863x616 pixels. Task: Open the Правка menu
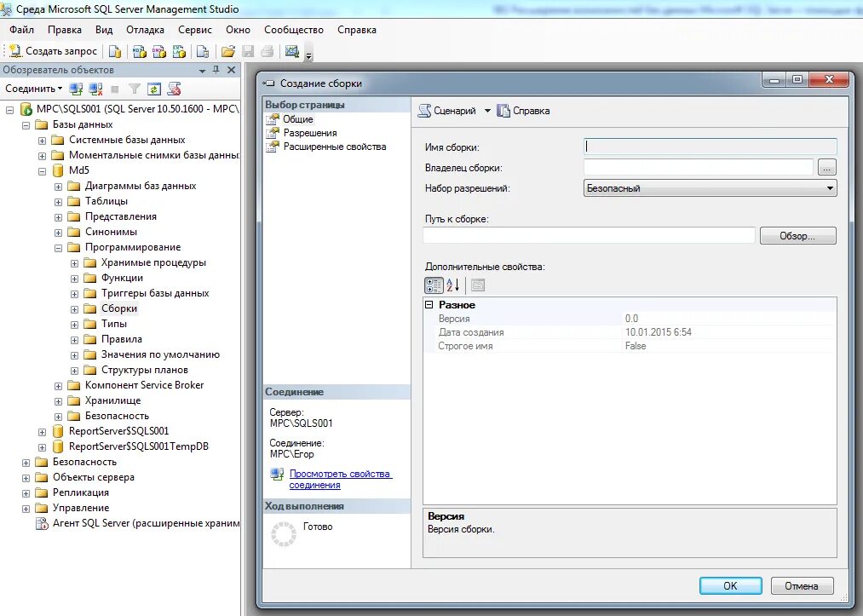[65, 30]
